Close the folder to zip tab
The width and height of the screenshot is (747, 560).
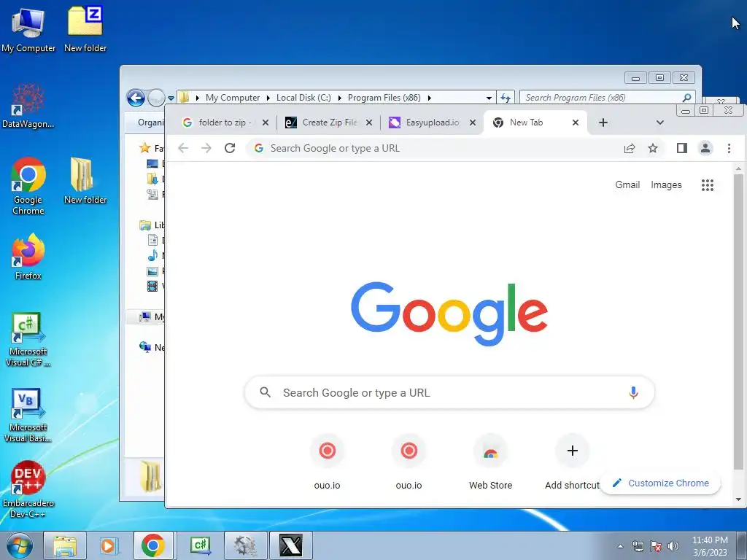tap(266, 122)
